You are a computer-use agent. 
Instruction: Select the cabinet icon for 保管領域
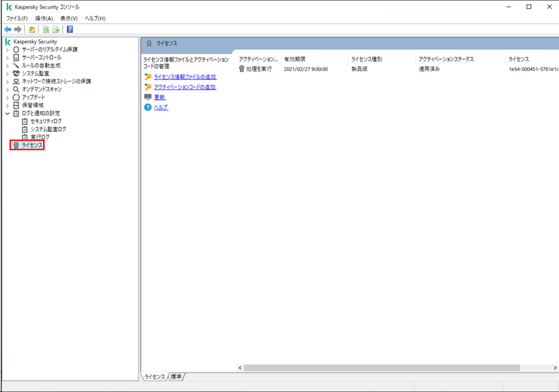16,105
